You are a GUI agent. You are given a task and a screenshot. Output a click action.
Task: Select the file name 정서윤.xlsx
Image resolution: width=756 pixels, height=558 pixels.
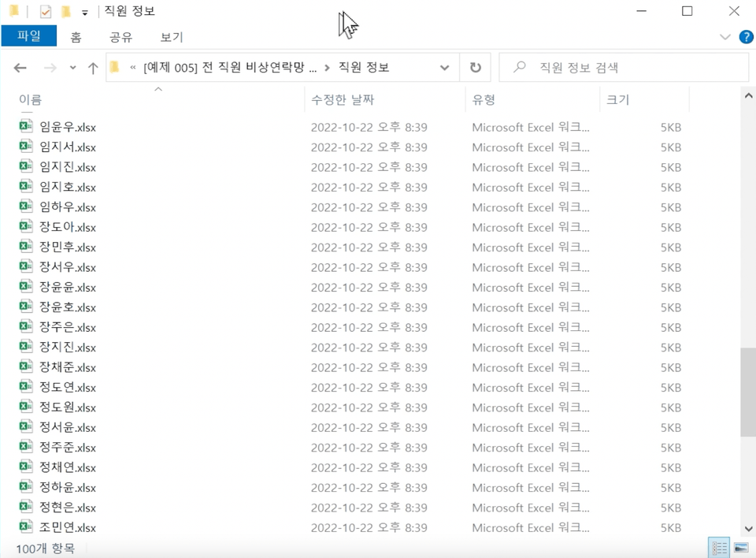[x=68, y=427]
